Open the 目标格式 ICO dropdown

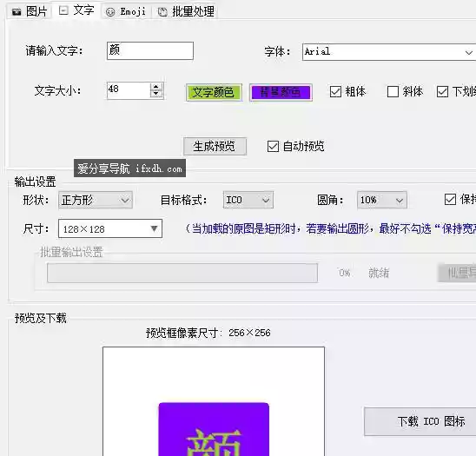point(248,200)
